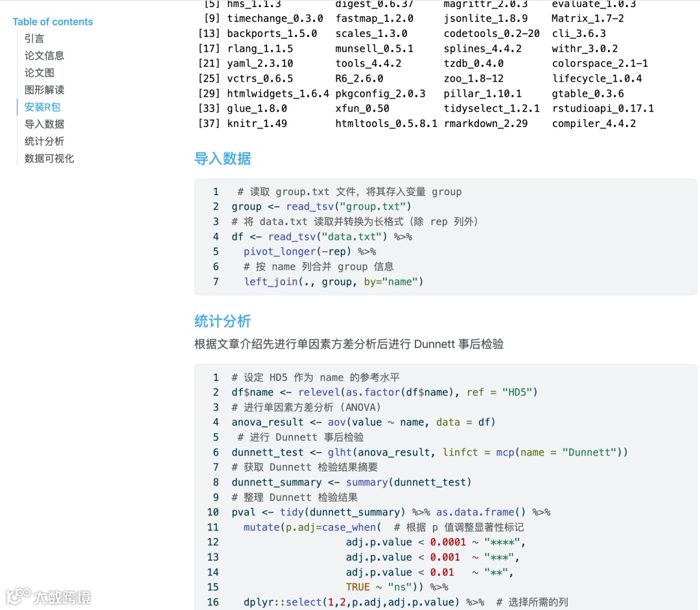Click package entry htmltools_0.5.8.1
This screenshot has width=700, height=610.
(386, 124)
